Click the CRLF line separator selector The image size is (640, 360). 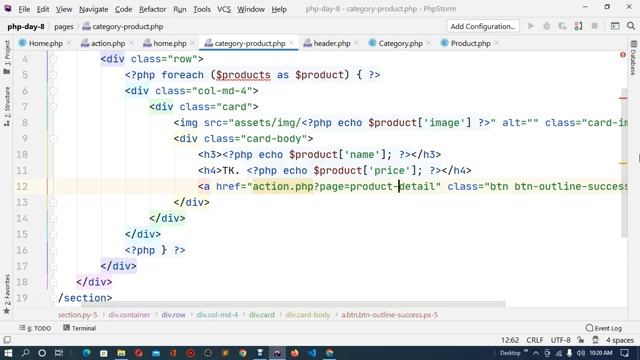click(535, 340)
